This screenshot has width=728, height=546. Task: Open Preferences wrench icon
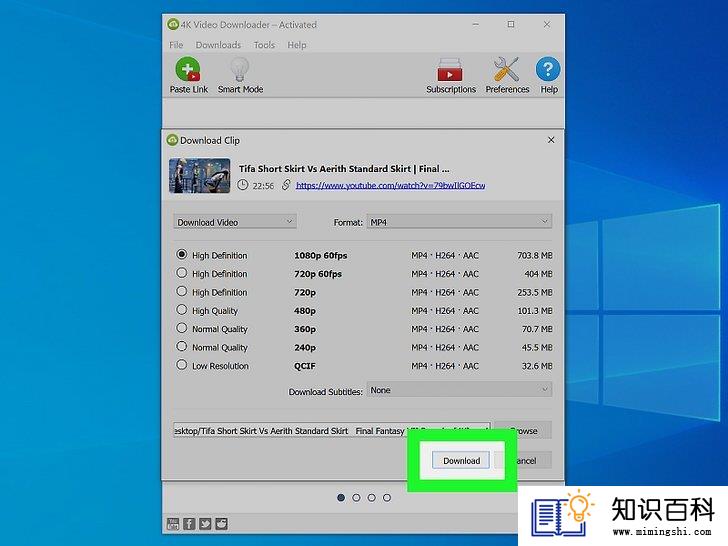(x=507, y=69)
